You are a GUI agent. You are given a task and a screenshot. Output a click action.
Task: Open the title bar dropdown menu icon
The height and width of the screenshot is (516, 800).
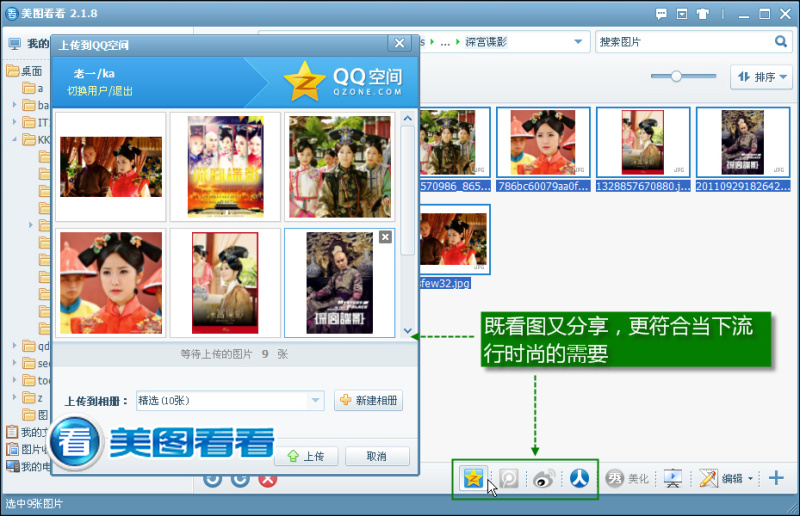[682, 14]
